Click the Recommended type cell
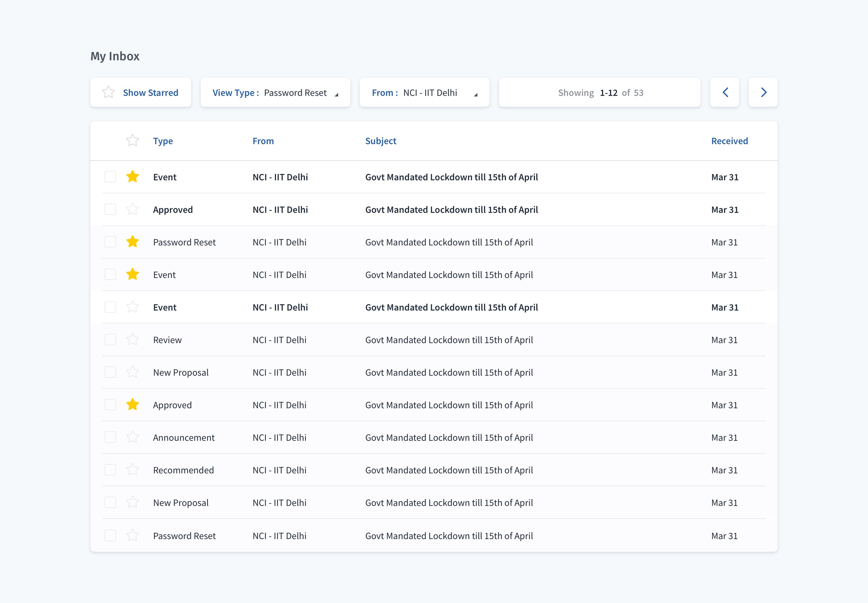This screenshot has height=603, width=868. (x=184, y=470)
